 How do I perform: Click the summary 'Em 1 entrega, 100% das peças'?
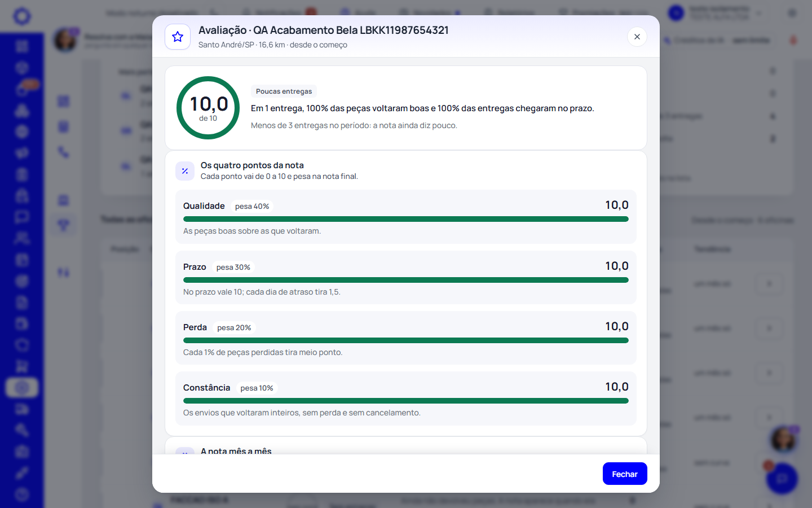tap(422, 108)
